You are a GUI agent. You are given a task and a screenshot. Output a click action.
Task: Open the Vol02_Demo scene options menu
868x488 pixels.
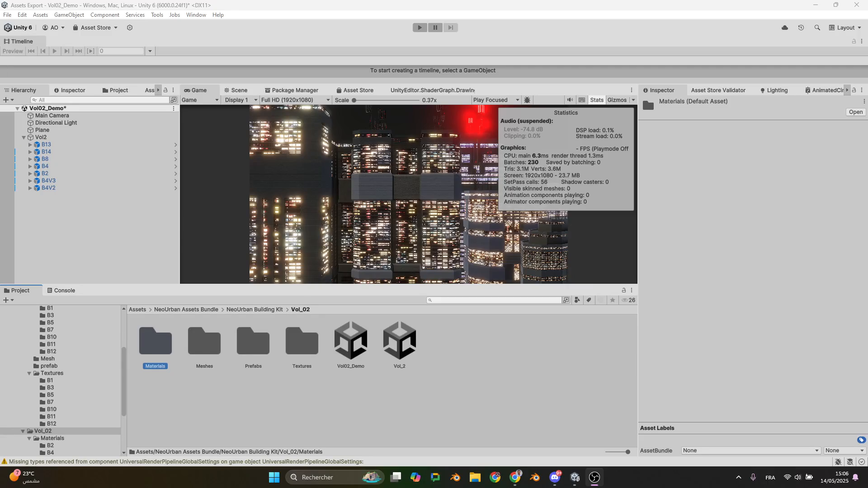[x=173, y=108]
